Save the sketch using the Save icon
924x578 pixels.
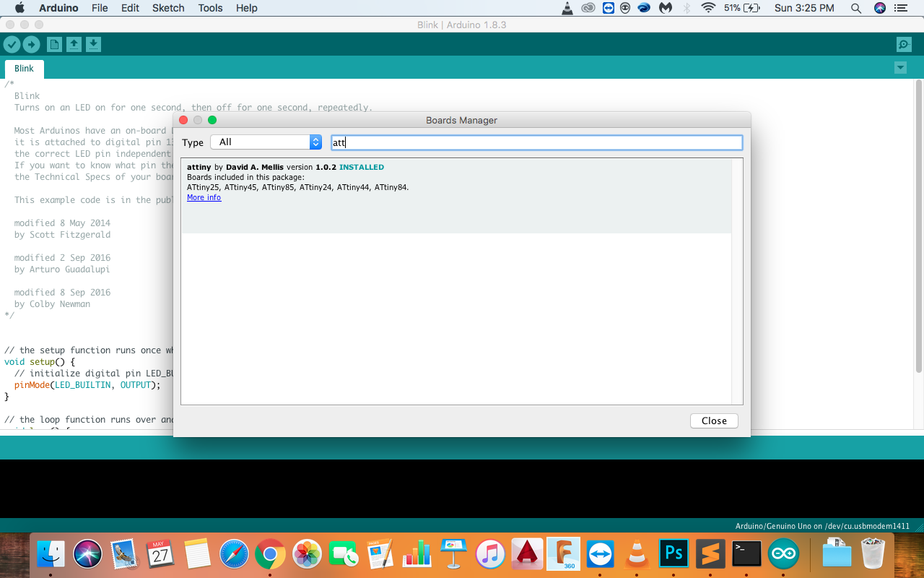93,45
